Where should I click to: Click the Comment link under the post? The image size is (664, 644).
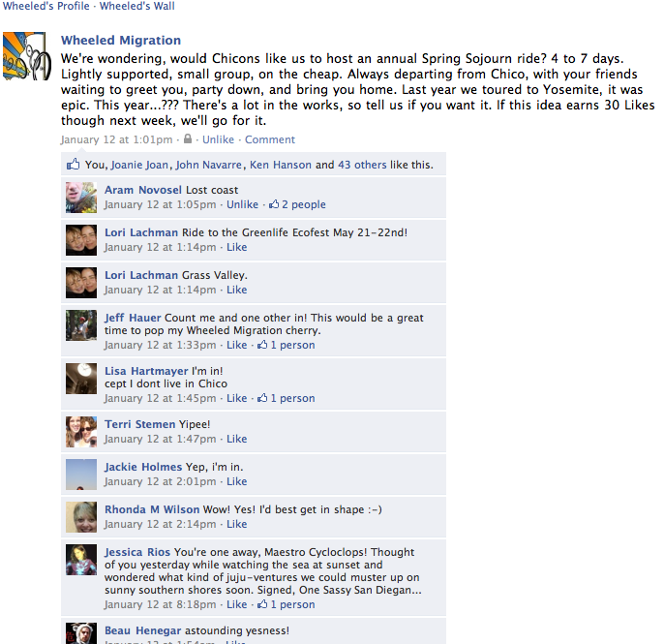(x=270, y=139)
